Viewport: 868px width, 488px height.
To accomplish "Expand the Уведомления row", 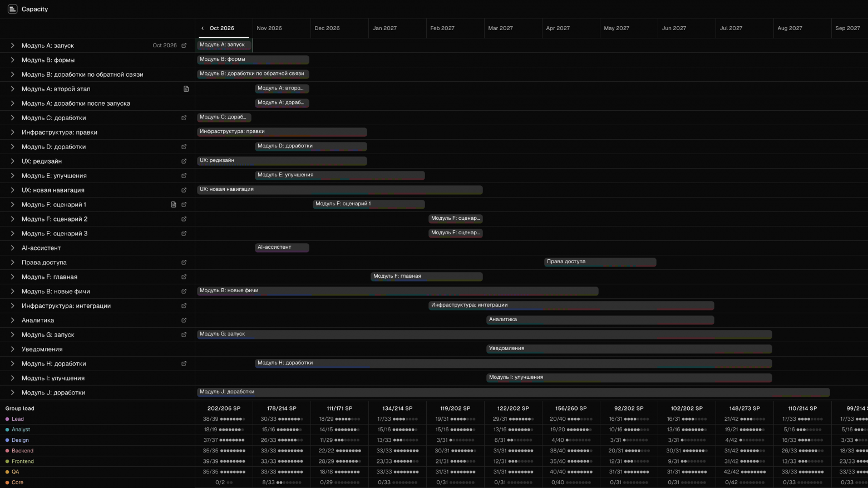I will 12,349.
